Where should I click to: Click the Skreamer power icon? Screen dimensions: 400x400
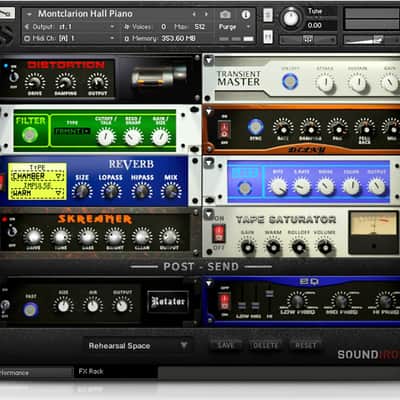click(12, 231)
